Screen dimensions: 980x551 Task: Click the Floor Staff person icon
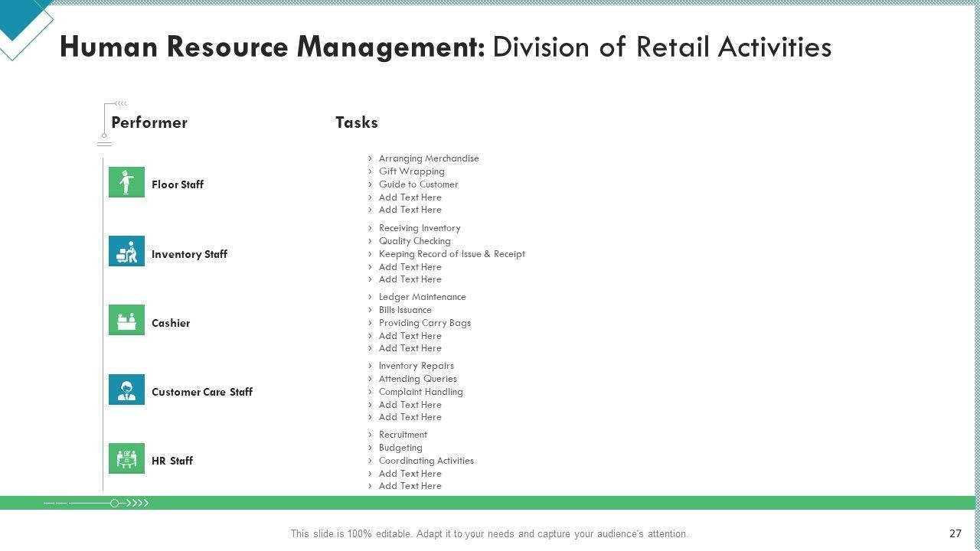point(126,182)
